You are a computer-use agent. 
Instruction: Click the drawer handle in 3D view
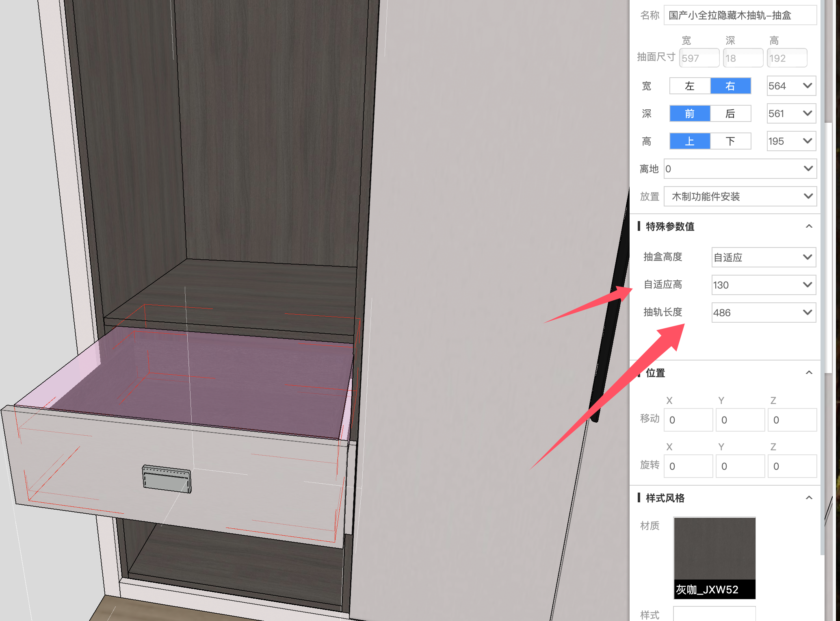point(167,479)
